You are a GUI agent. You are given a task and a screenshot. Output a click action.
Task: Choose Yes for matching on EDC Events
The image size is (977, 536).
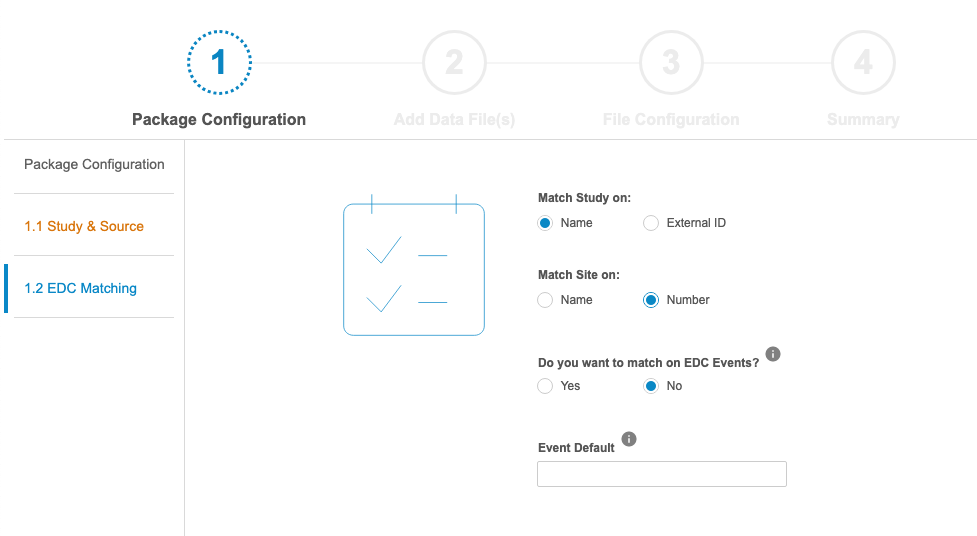(545, 386)
